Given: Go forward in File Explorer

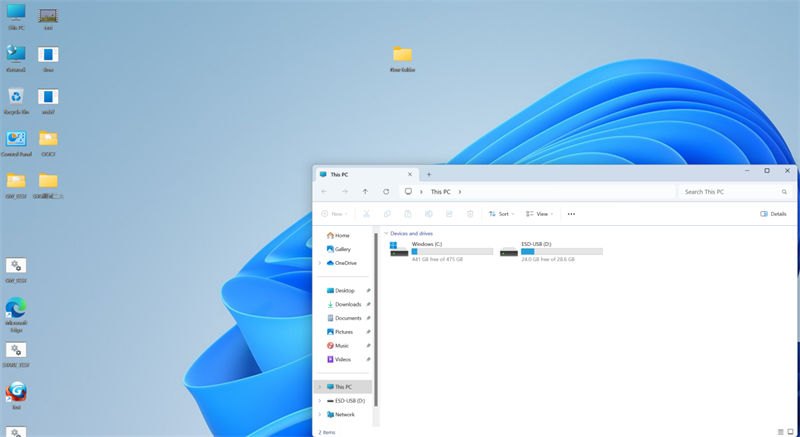Looking at the screenshot, I should 345,192.
